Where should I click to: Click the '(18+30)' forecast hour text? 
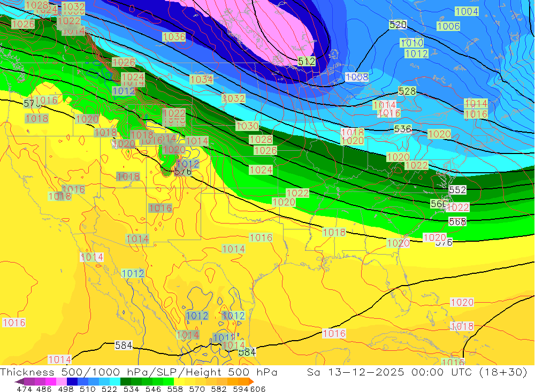tap(503, 372)
